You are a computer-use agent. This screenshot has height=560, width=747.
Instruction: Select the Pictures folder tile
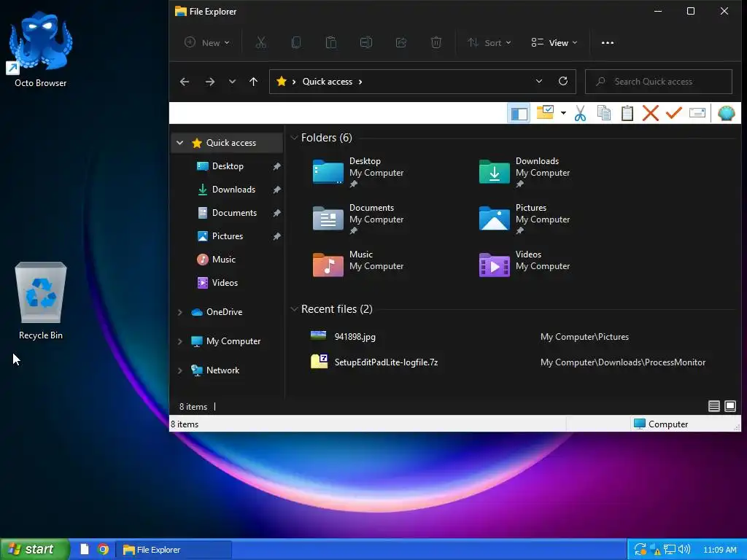[524, 219]
